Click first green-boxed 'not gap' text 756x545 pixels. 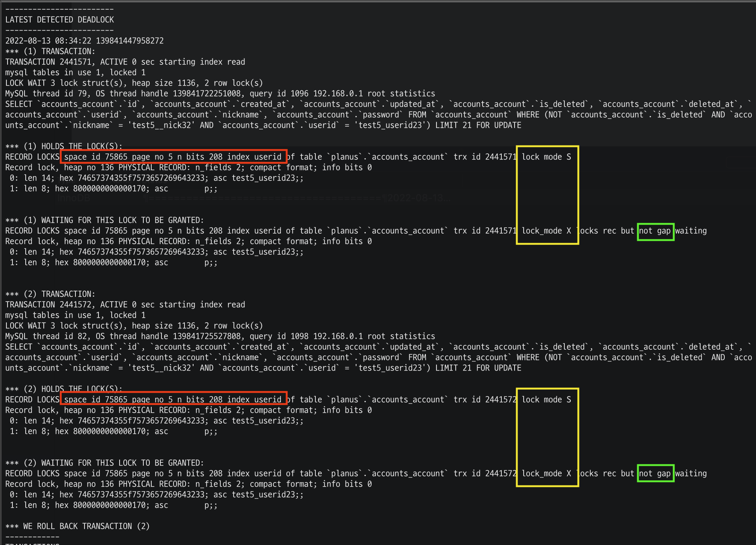point(655,231)
